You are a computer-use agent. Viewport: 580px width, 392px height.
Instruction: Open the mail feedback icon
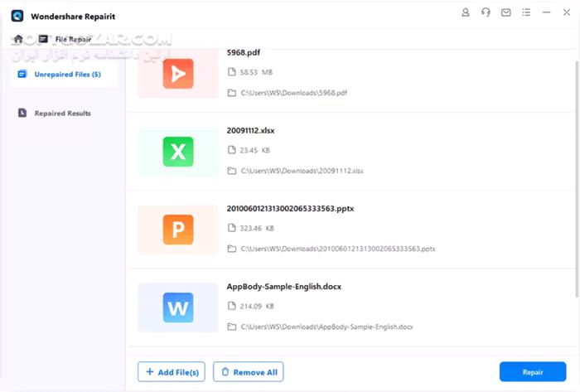click(x=506, y=12)
